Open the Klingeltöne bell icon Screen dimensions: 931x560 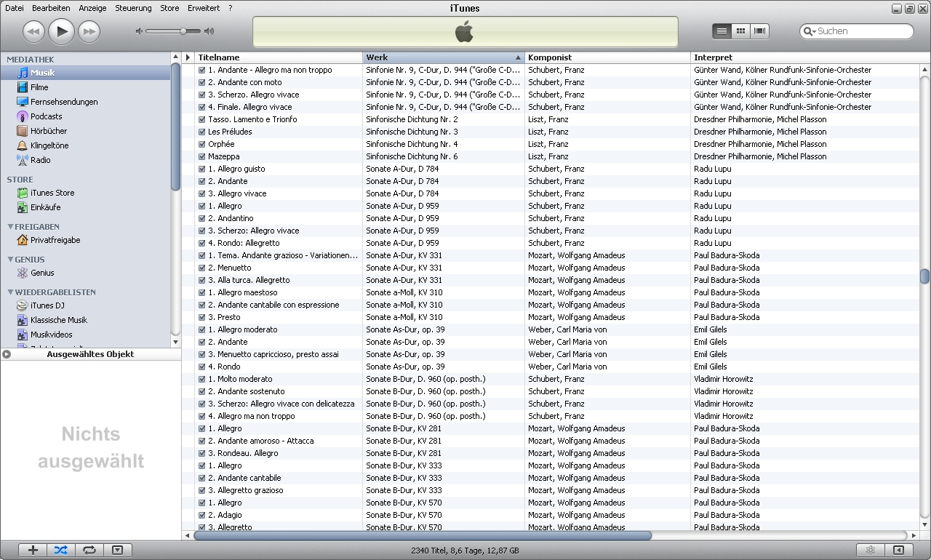[x=23, y=145]
